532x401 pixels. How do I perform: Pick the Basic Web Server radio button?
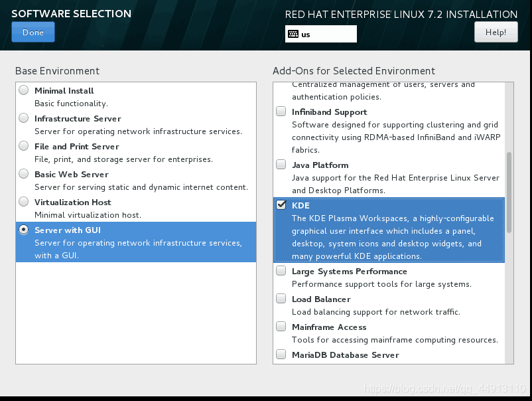point(24,174)
